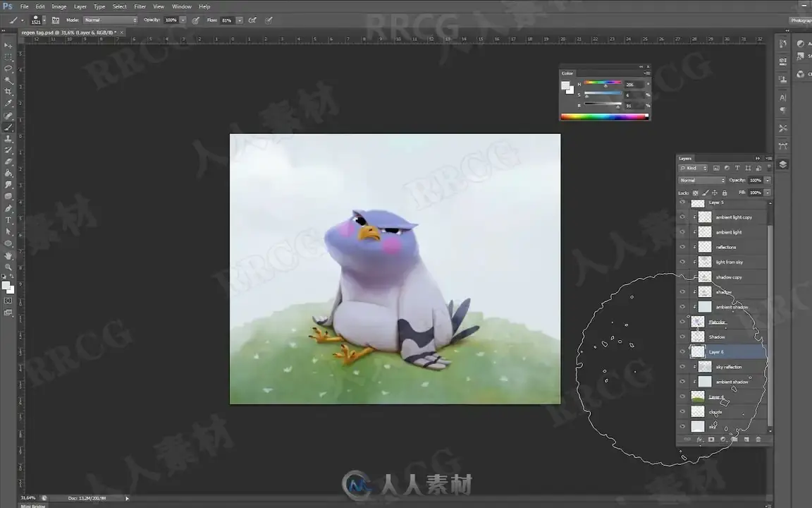Click the add layer style fx icon
This screenshot has width=812, height=508.
point(700,440)
